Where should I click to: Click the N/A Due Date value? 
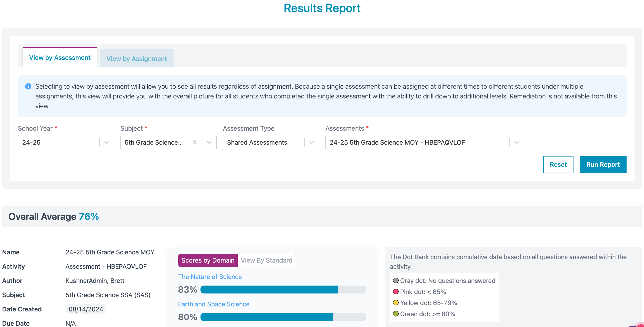(71, 323)
